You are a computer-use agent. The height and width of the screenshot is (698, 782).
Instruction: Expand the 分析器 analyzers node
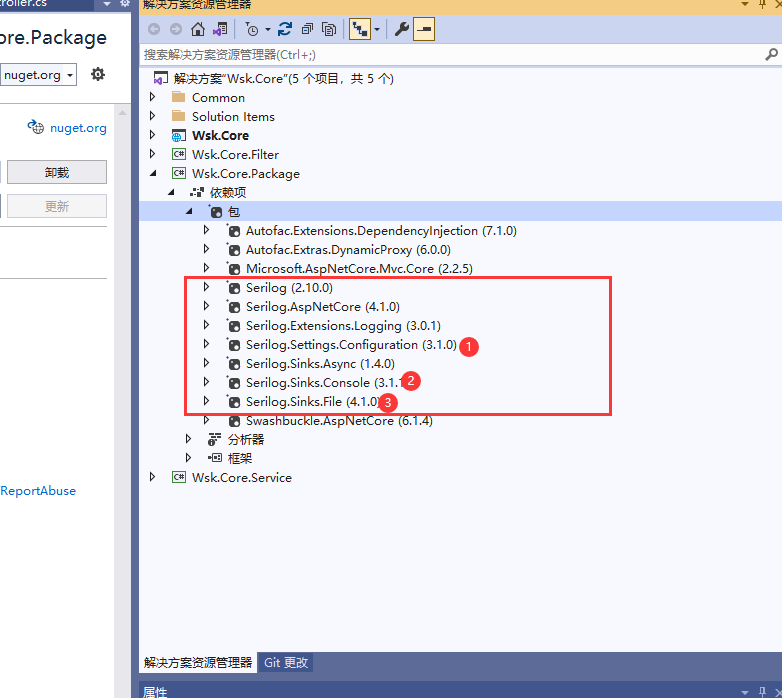[x=189, y=439]
